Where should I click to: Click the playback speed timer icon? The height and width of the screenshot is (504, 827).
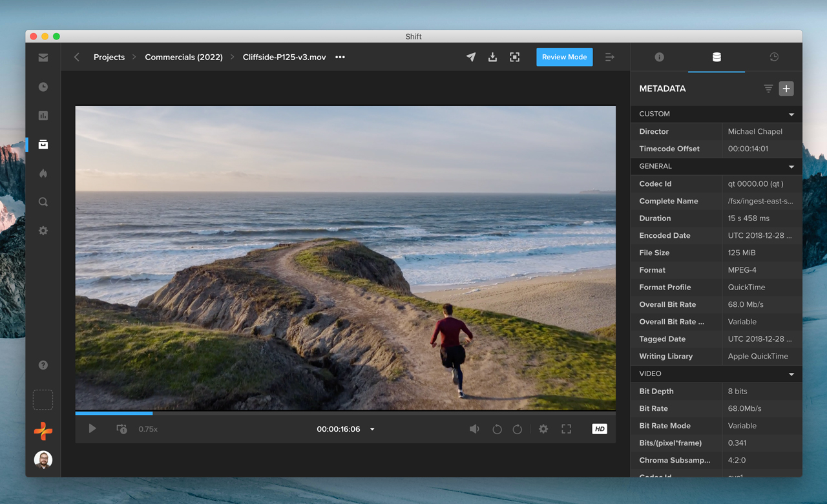(x=121, y=429)
